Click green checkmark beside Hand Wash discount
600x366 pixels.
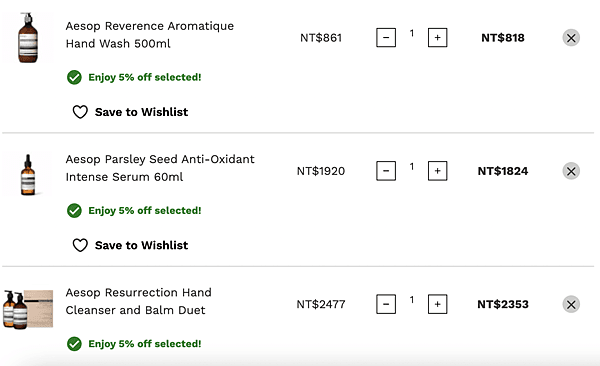pyautogui.click(x=74, y=77)
